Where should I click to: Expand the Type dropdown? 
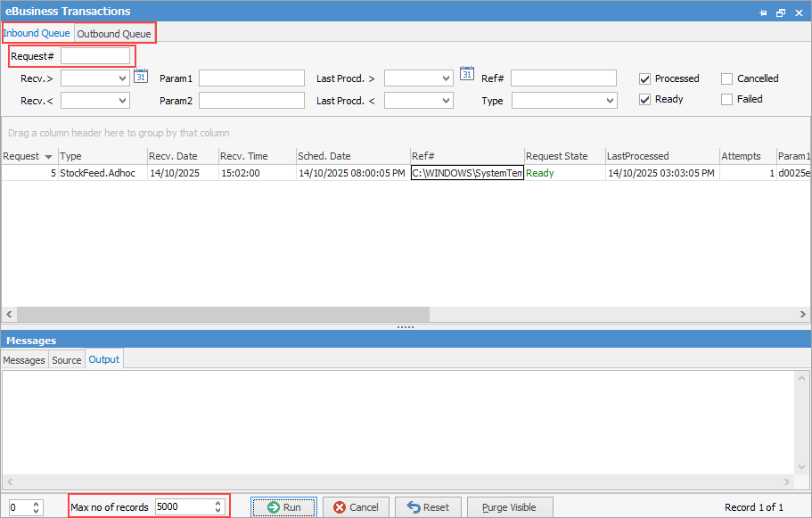(x=610, y=101)
